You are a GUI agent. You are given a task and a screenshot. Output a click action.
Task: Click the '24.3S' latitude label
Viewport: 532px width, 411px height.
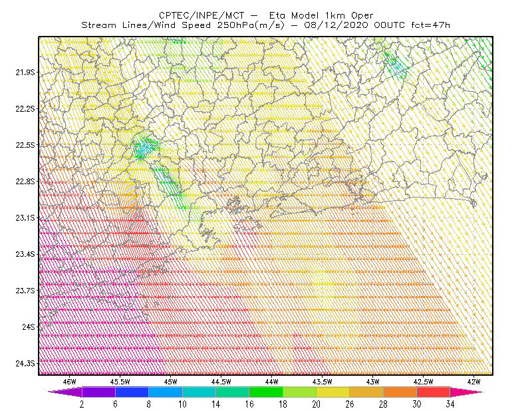pyautogui.click(x=25, y=364)
